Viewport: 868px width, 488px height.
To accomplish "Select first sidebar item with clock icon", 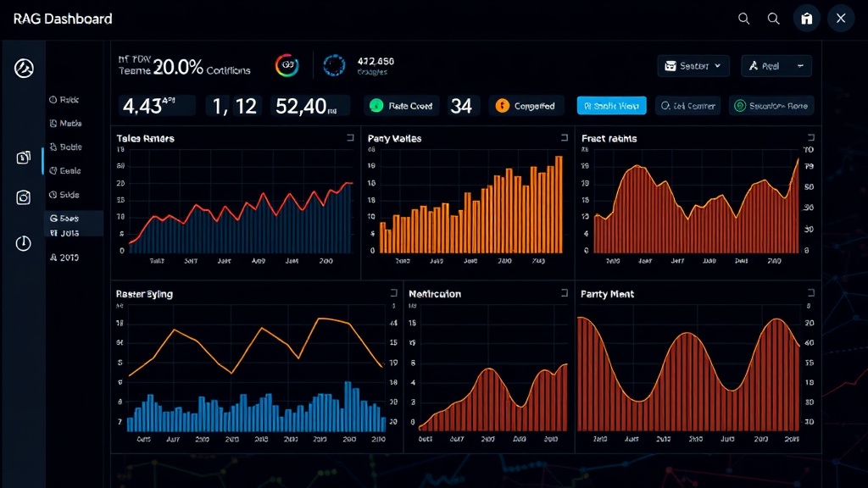I will pyautogui.click(x=64, y=100).
